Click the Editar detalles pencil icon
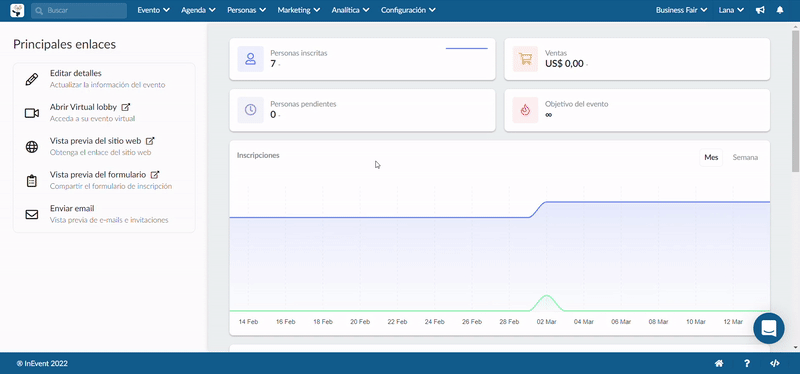This screenshot has height=374, width=800. pos(32,80)
